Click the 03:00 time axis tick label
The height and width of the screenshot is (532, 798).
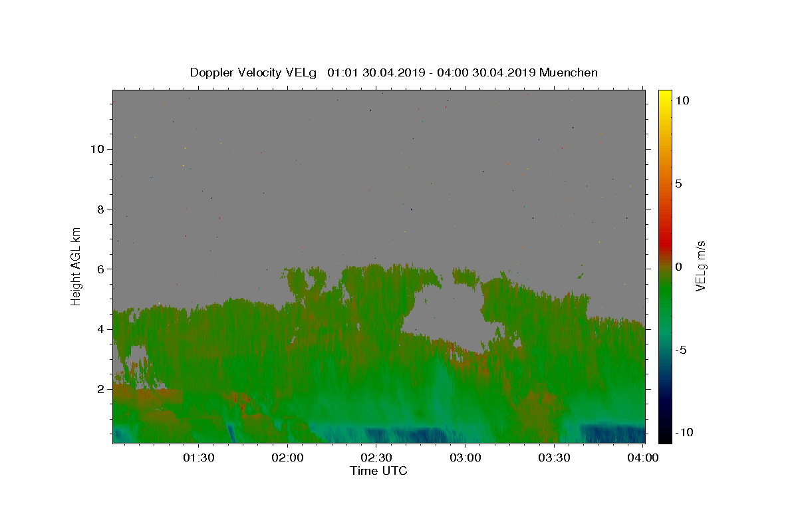pyautogui.click(x=465, y=458)
